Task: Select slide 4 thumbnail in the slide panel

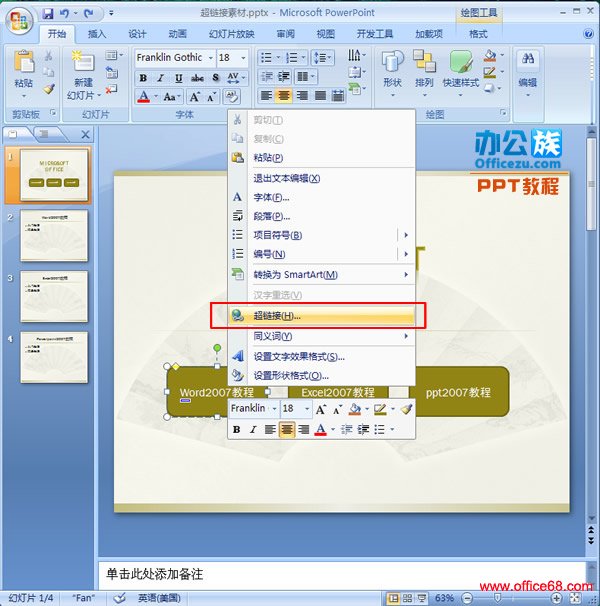Action: coord(54,357)
